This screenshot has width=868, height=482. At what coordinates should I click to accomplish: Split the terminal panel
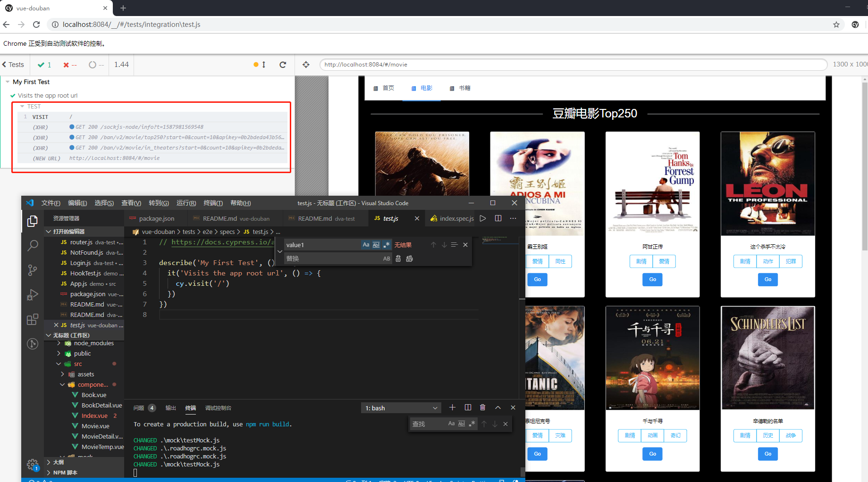[468, 407]
